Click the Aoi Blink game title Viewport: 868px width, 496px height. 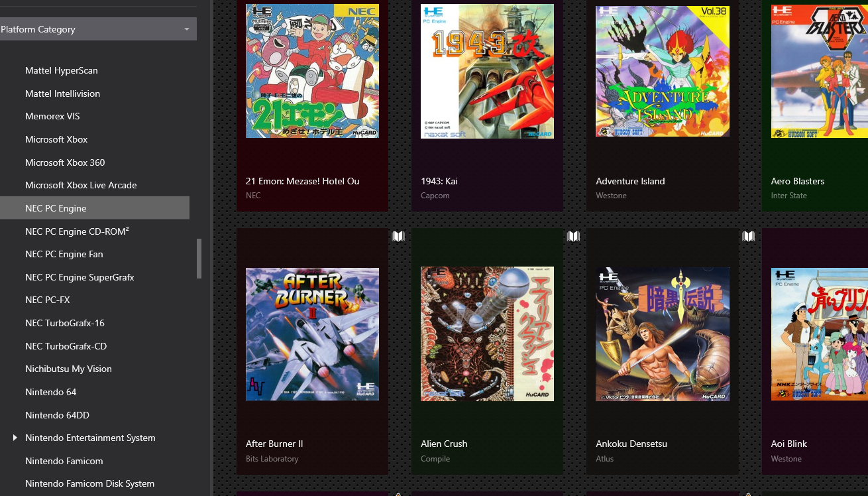(789, 444)
